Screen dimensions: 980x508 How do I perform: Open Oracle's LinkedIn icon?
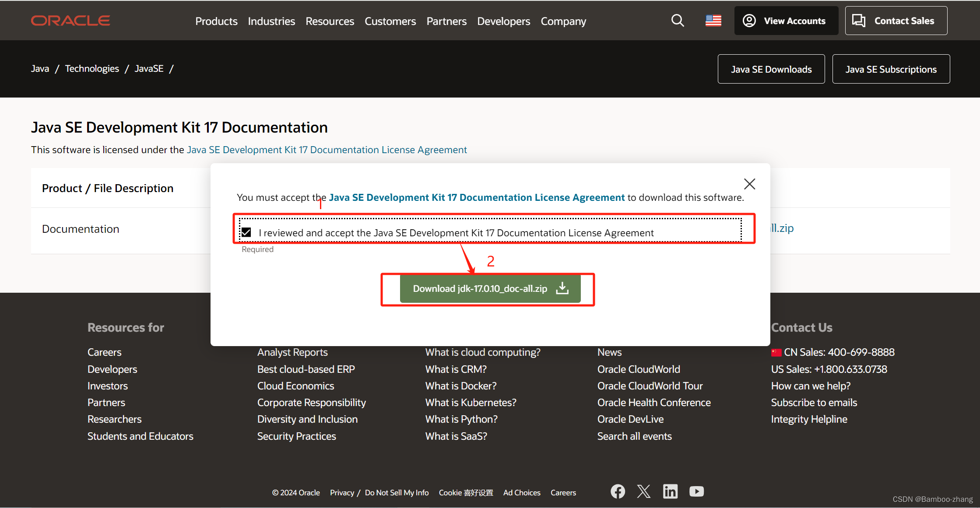pyautogui.click(x=670, y=492)
